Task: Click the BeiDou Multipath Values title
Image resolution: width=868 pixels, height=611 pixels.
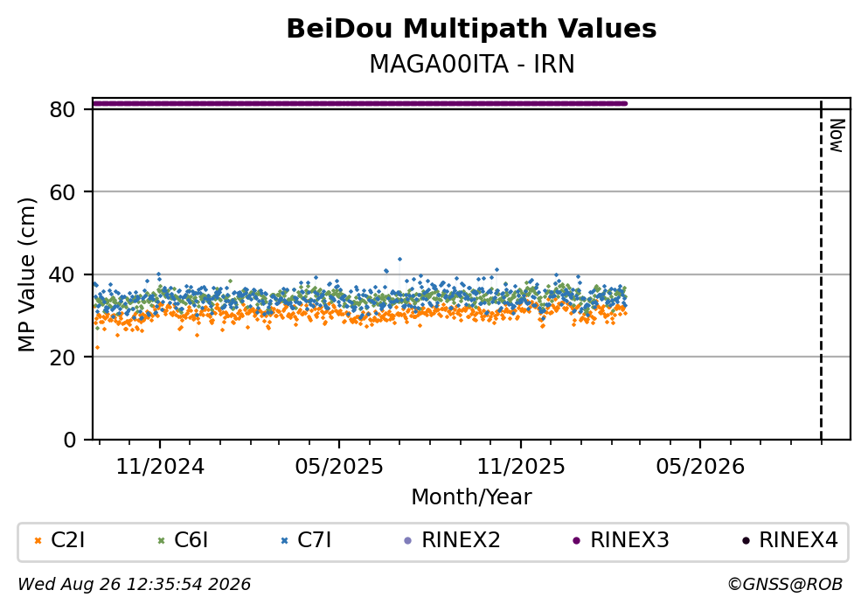Action: coord(471,29)
